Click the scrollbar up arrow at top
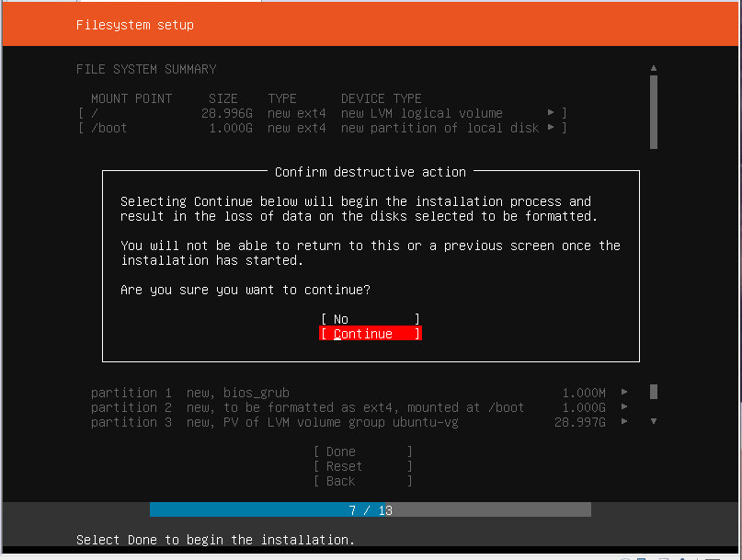This screenshot has height=560, width=742. (x=654, y=68)
